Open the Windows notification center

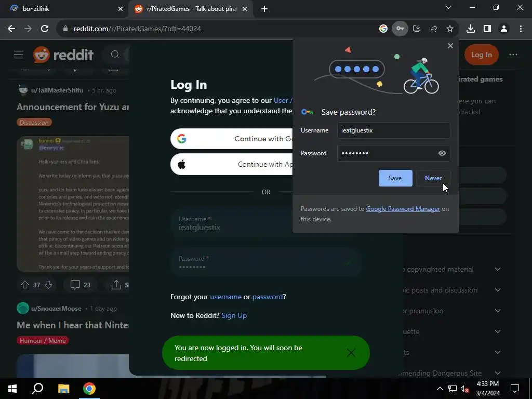[x=515, y=389]
